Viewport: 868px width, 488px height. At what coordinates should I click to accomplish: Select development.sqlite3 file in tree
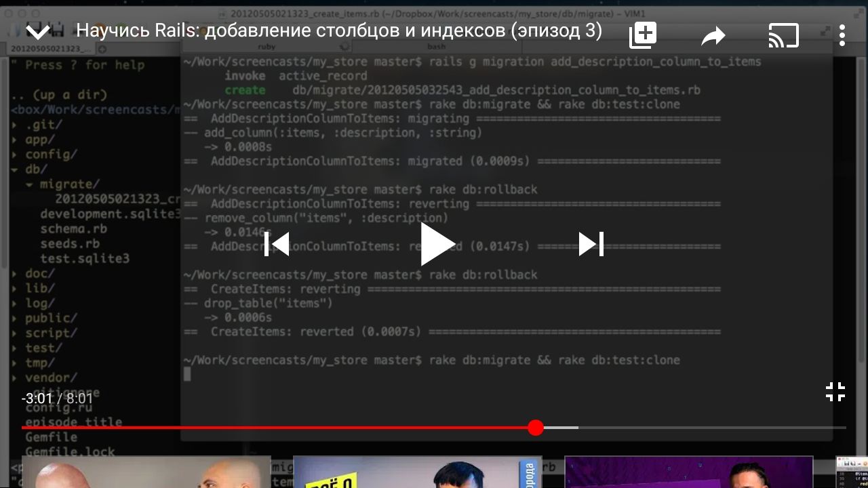click(110, 214)
